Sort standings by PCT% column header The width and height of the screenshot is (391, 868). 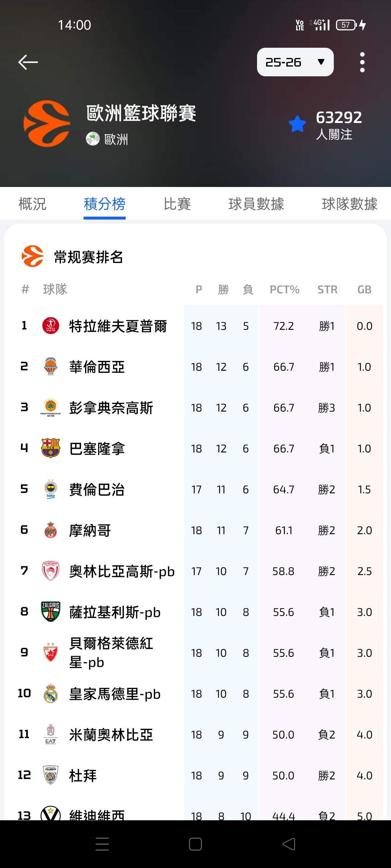284,290
